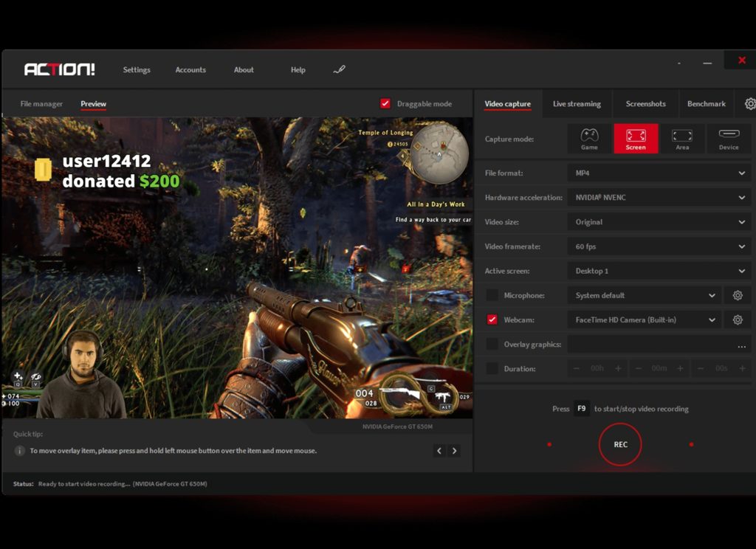756x549 pixels.
Task: Show the previous quick tip
Action: pyautogui.click(x=439, y=451)
